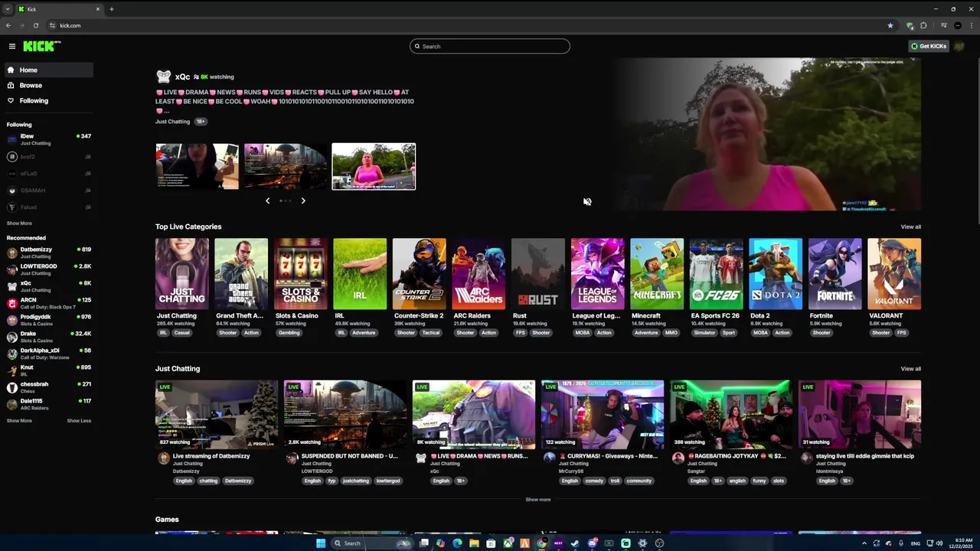Open the Grand Theft Auto category card
The image size is (980, 551).
click(x=241, y=274)
